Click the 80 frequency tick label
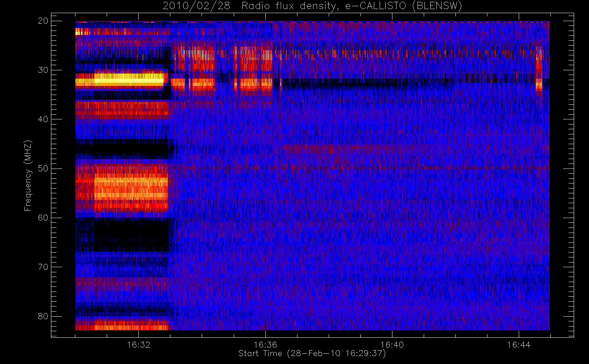Viewport: 589px width, 364px height. point(43,316)
